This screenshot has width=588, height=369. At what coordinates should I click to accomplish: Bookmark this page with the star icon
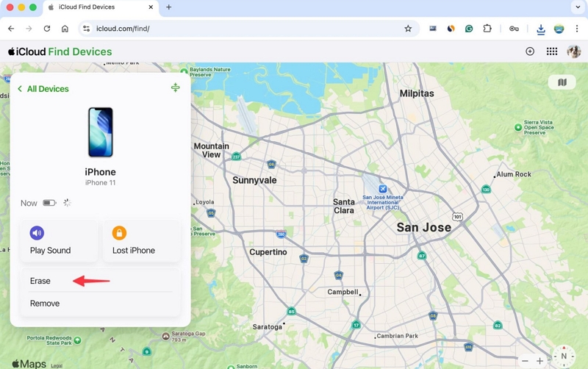[x=408, y=29]
